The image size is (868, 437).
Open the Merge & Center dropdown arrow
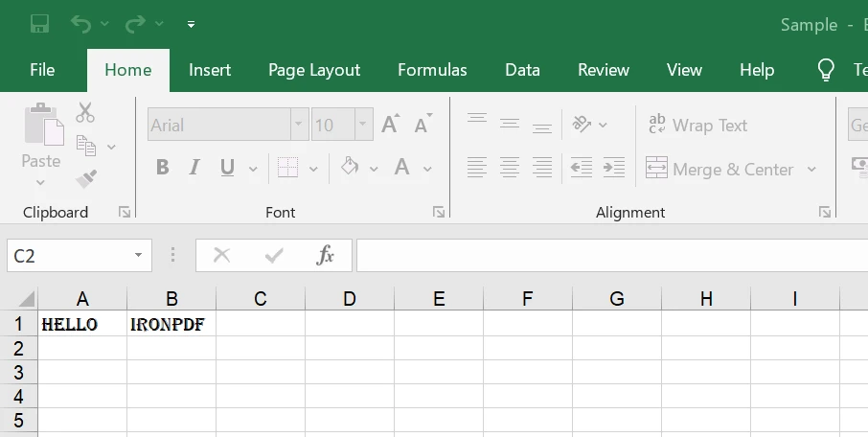(x=811, y=170)
